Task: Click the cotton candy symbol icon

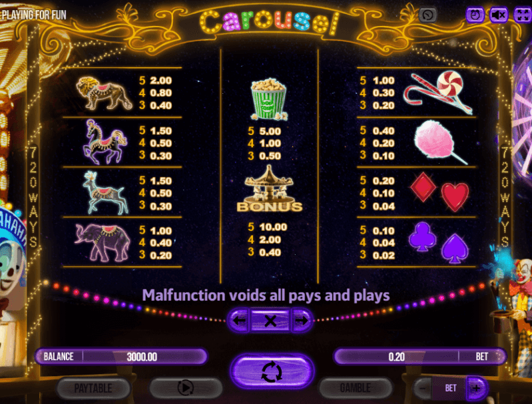Action: pos(439,142)
